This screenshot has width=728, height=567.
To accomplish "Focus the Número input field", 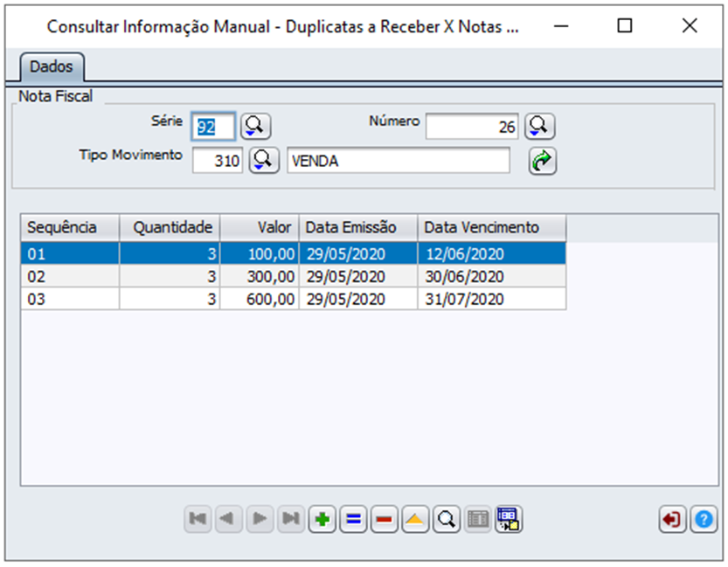I will click(x=472, y=126).
